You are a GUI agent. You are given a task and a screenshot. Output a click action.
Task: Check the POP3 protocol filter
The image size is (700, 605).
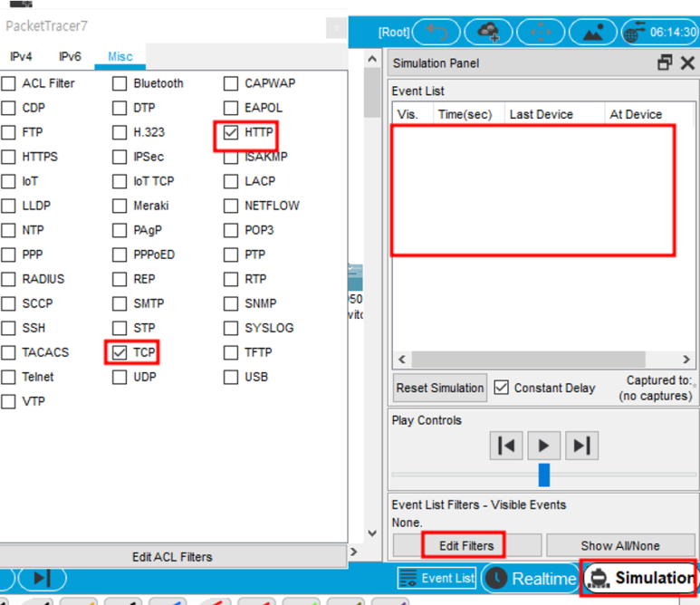click(x=231, y=230)
